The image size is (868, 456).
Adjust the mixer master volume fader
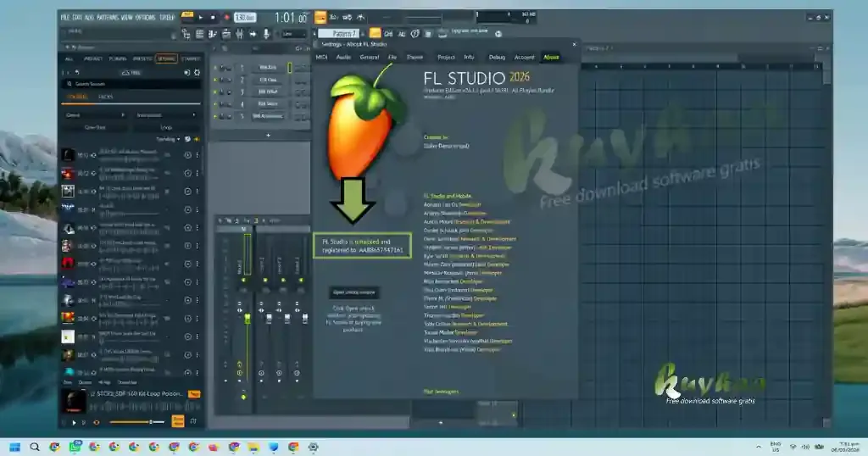coord(248,319)
